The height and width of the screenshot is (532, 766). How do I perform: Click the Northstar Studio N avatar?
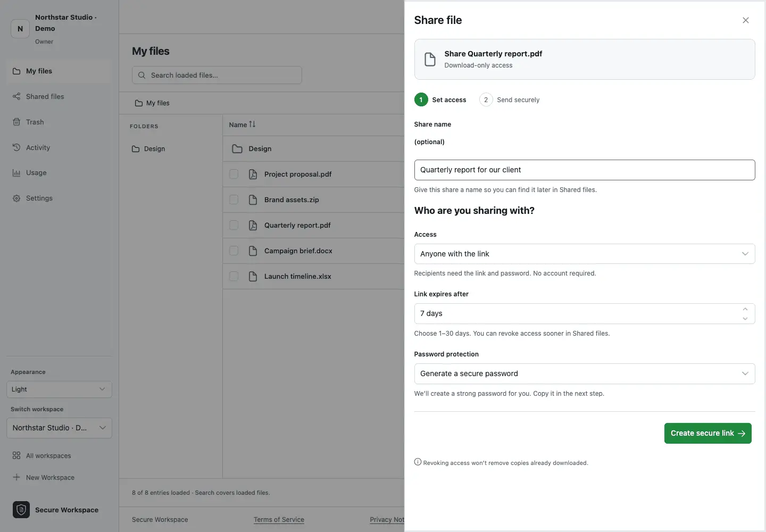tap(20, 29)
